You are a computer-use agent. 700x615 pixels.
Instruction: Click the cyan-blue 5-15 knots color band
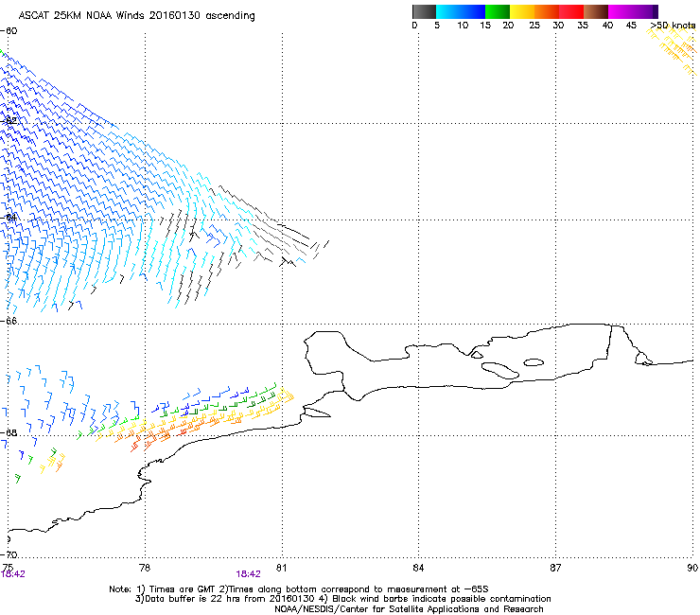[461, 11]
